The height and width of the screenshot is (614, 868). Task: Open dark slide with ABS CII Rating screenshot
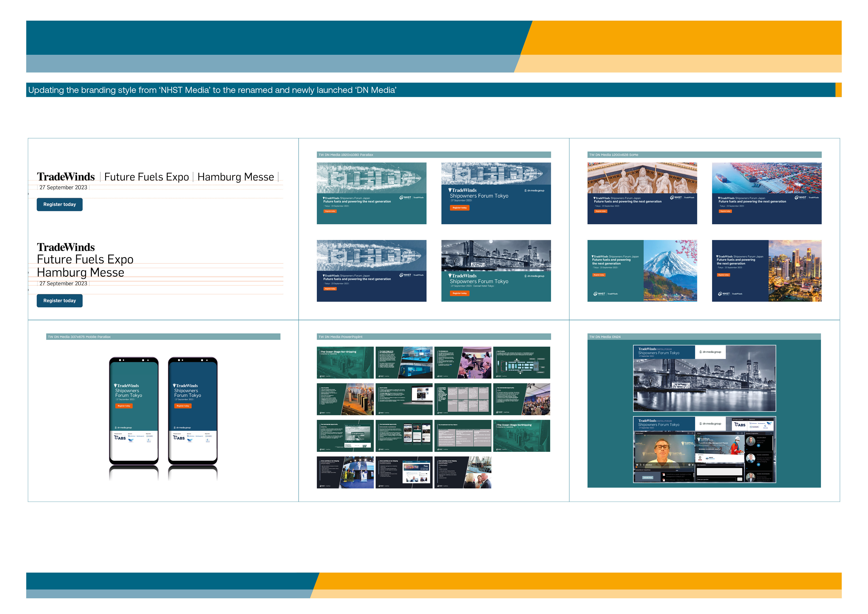click(404, 472)
